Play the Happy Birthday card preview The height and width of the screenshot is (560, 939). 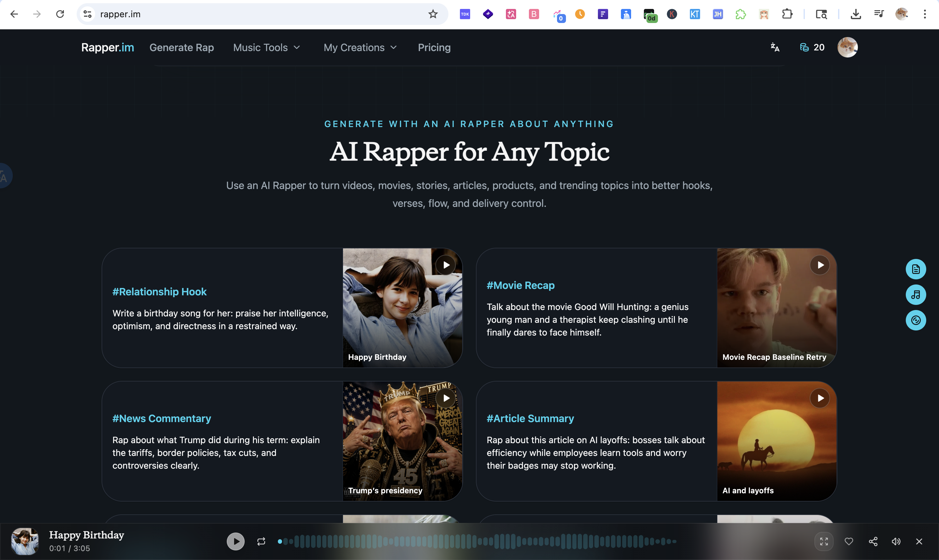click(x=446, y=265)
